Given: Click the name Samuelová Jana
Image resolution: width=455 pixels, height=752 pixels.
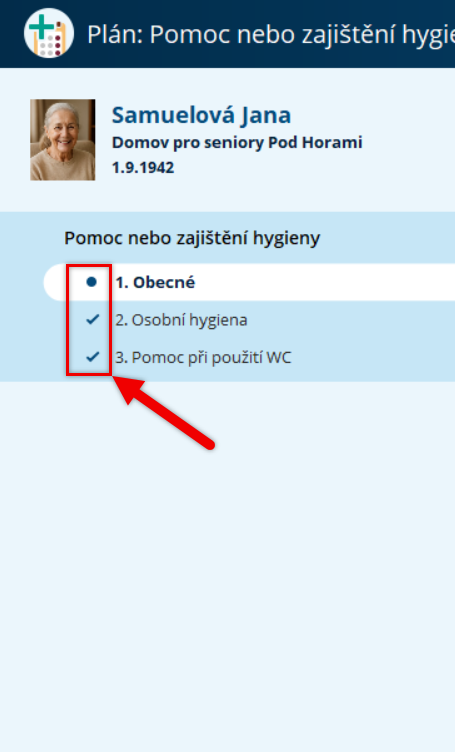Looking at the screenshot, I should (x=201, y=115).
